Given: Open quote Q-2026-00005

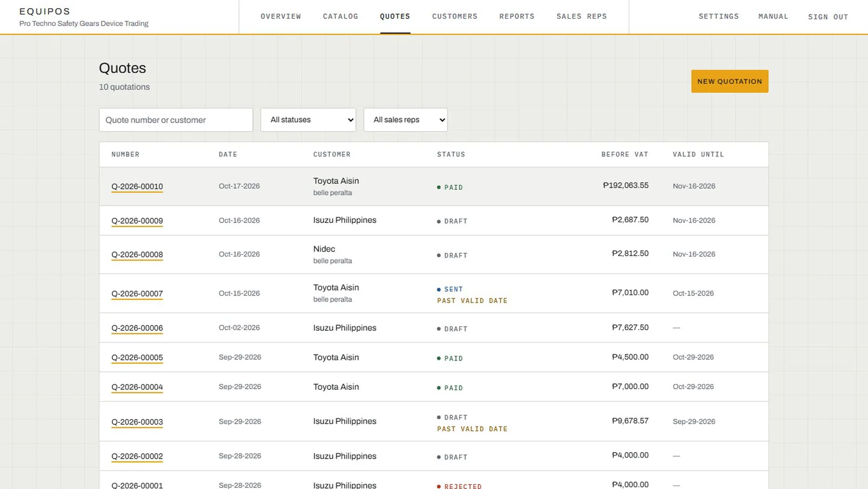Looking at the screenshot, I should point(137,357).
